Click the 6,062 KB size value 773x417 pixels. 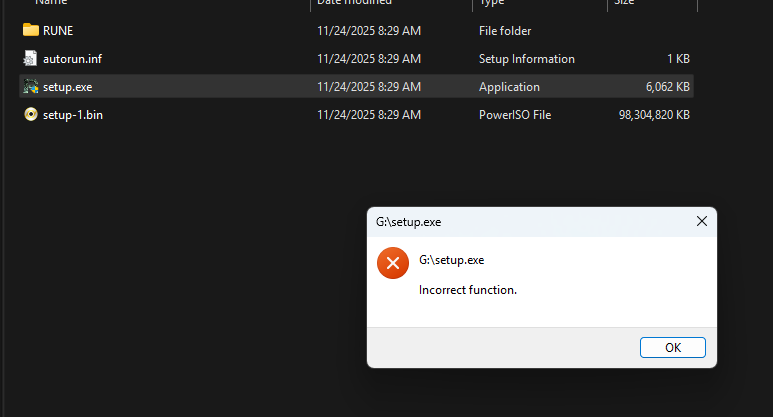point(667,87)
